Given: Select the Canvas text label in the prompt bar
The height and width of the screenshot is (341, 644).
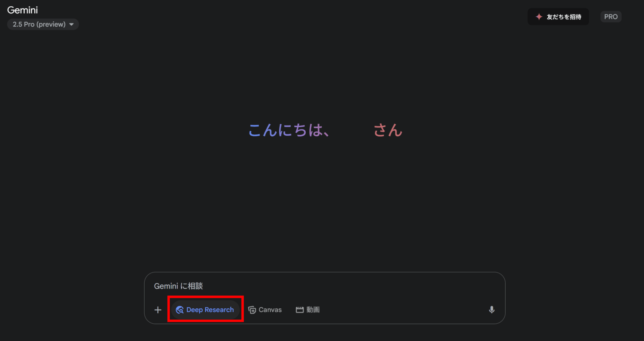Looking at the screenshot, I should pos(270,310).
